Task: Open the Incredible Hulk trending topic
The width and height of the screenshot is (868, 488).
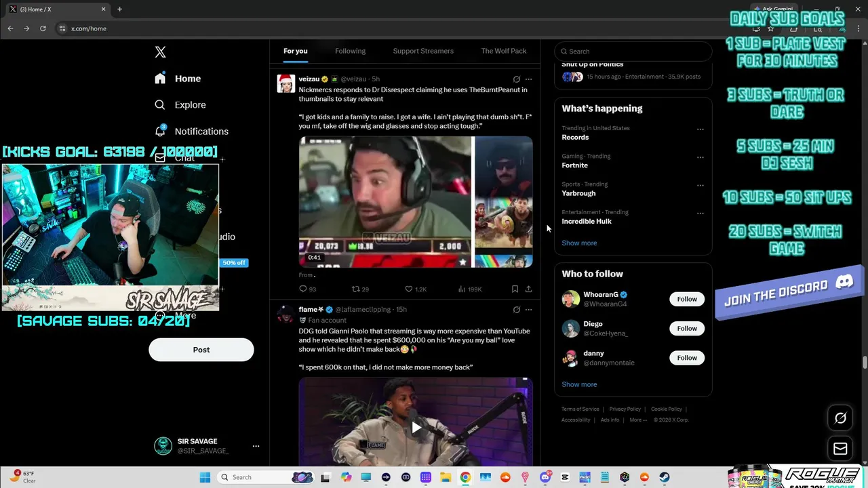Action: 587,221
